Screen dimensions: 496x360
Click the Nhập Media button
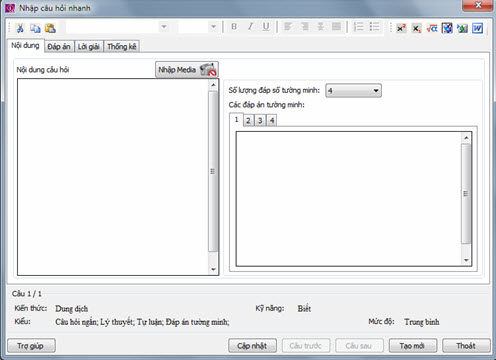(187, 70)
